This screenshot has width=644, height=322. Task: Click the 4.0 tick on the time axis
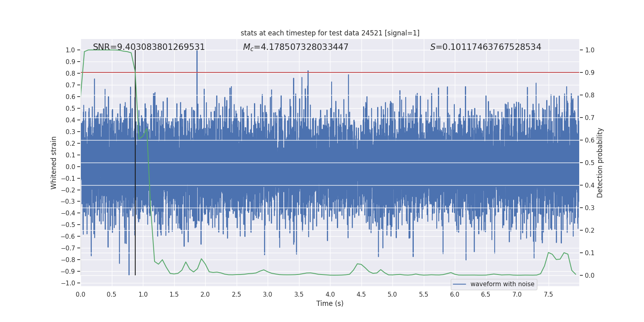(x=330, y=294)
